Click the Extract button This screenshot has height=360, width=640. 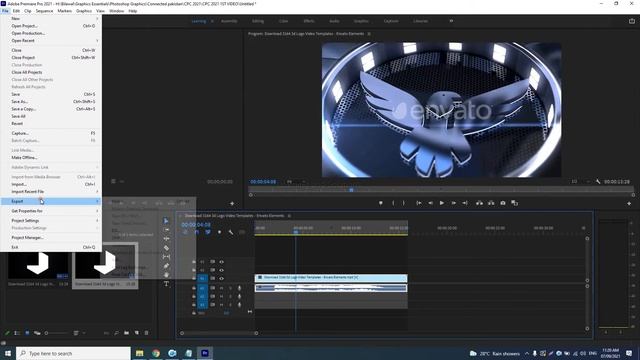click(x=491, y=203)
